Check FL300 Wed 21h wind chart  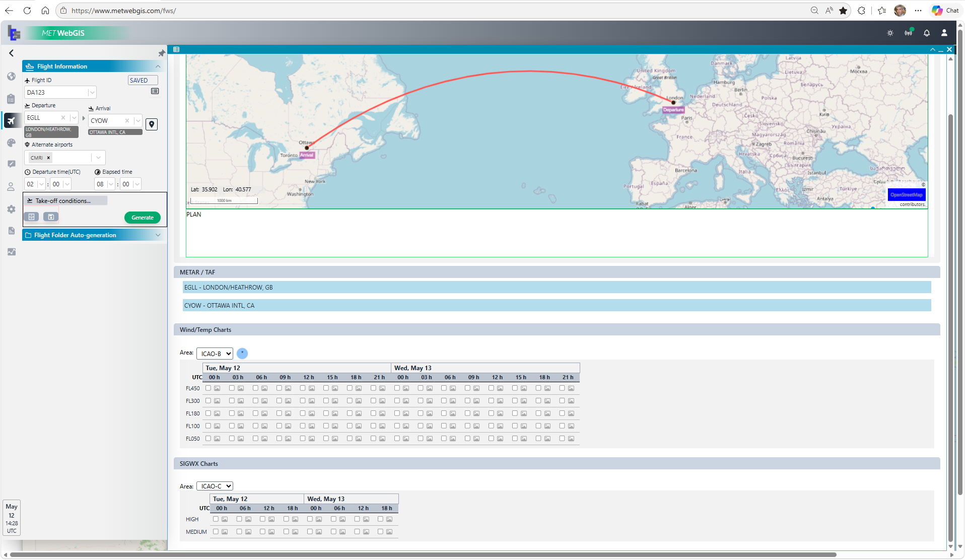(x=562, y=401)
